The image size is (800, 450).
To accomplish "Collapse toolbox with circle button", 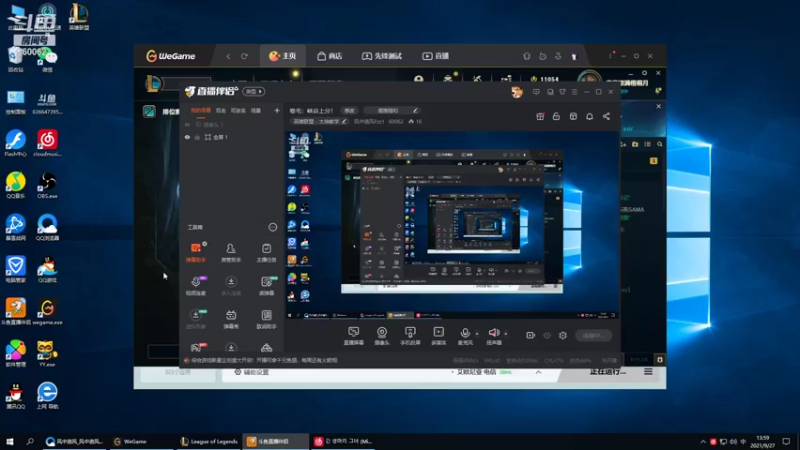I will [x=272, y=227].
